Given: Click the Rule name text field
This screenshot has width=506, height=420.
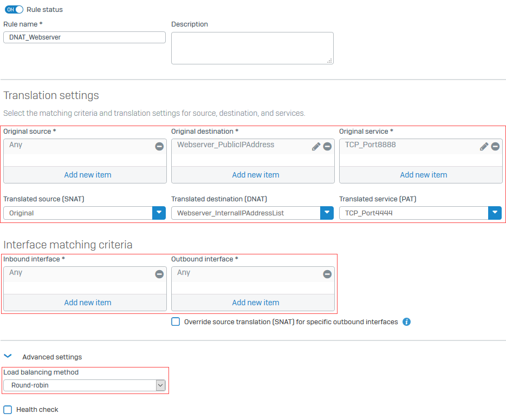Looking at the screenshot, I should (x=85, y=37).
